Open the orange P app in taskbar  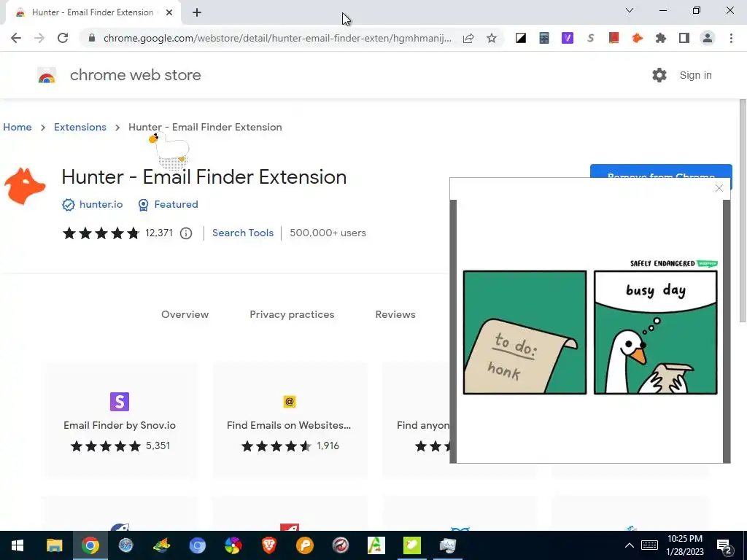(x=304, y=545)
